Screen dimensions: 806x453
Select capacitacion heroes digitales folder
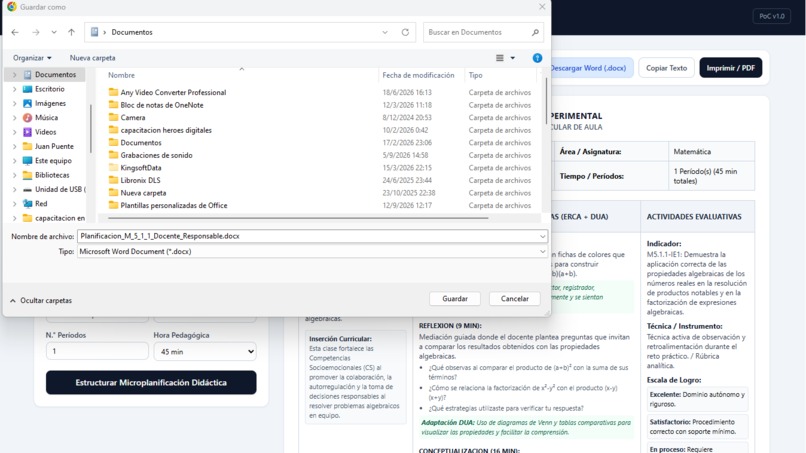click(166, 130)
